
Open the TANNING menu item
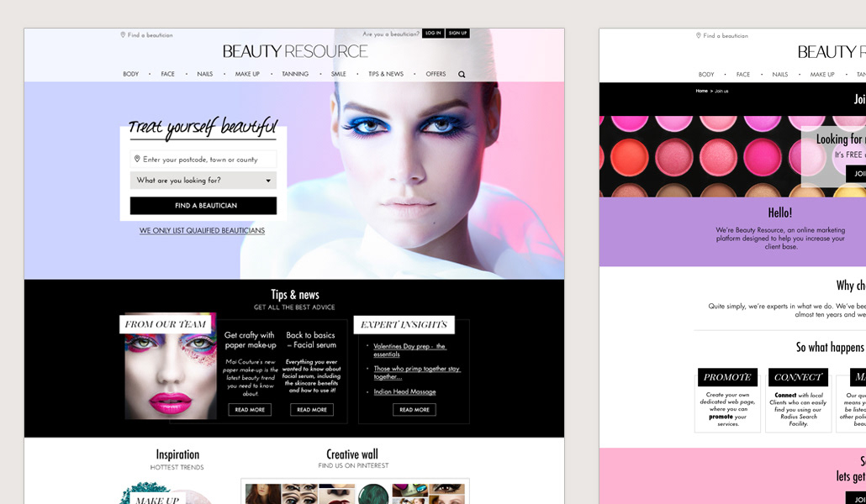click(295, 74)
